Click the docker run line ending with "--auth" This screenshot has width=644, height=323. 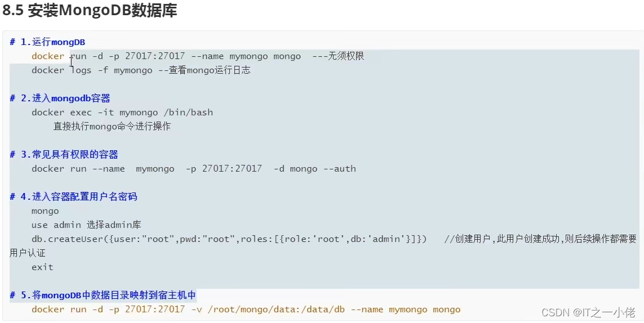click(x=194, y=169)
